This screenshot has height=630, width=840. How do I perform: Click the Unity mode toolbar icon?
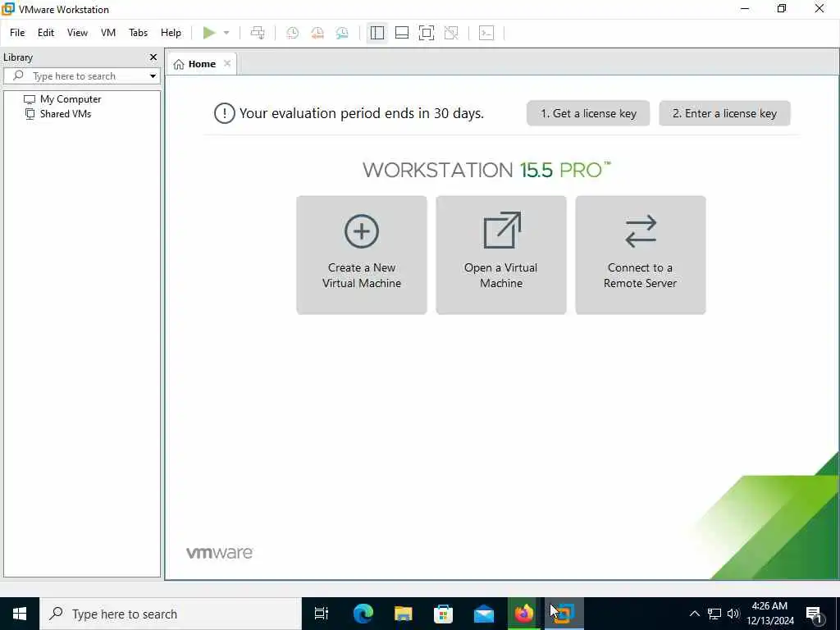point(451,33)
